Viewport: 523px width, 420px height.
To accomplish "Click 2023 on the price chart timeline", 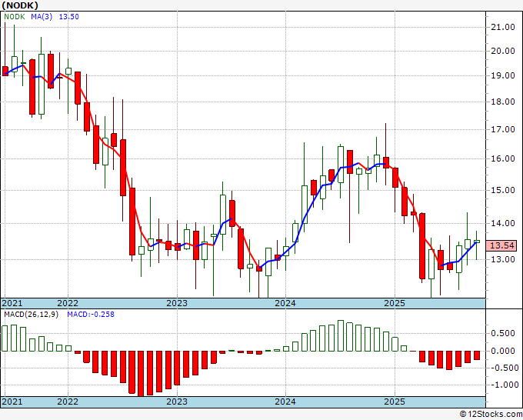I will pyautogui.click(x=177, y=303).
